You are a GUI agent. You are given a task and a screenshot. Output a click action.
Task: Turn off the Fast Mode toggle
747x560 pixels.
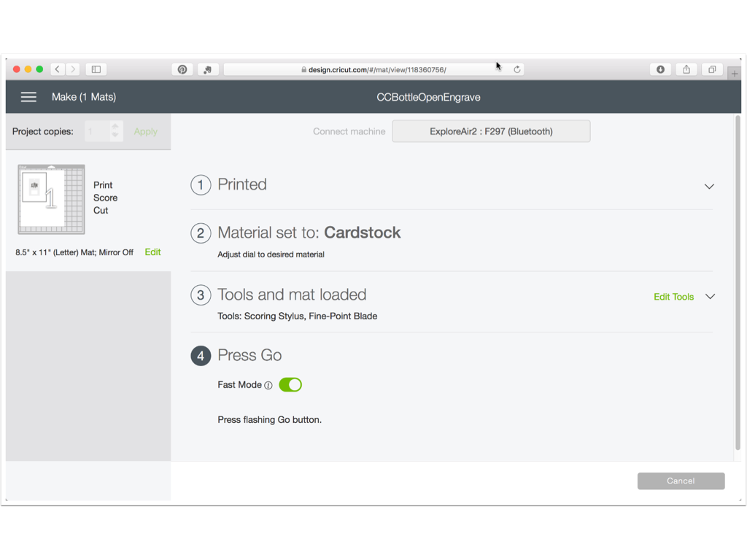pos(290,385)
